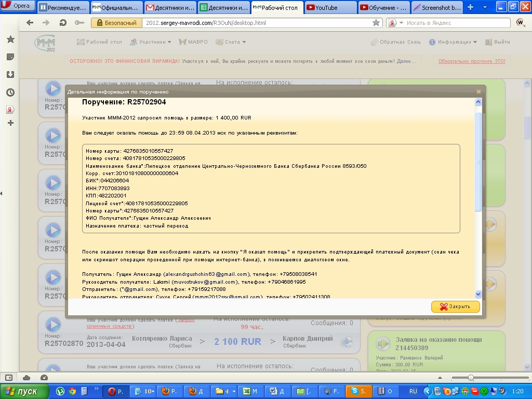The image size is (532, 399).
Task: Click Chrome icon in quick launch
Action: [72, 391]
